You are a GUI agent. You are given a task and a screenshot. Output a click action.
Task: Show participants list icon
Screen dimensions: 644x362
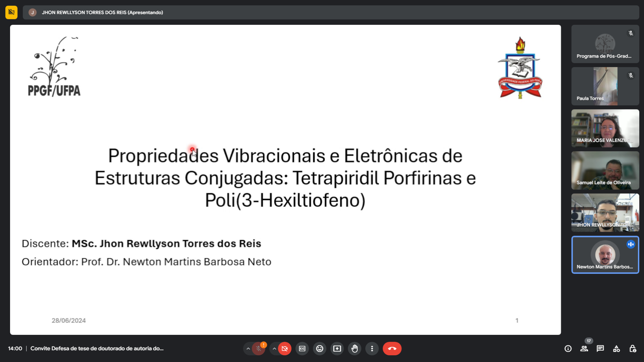(584, 349)
